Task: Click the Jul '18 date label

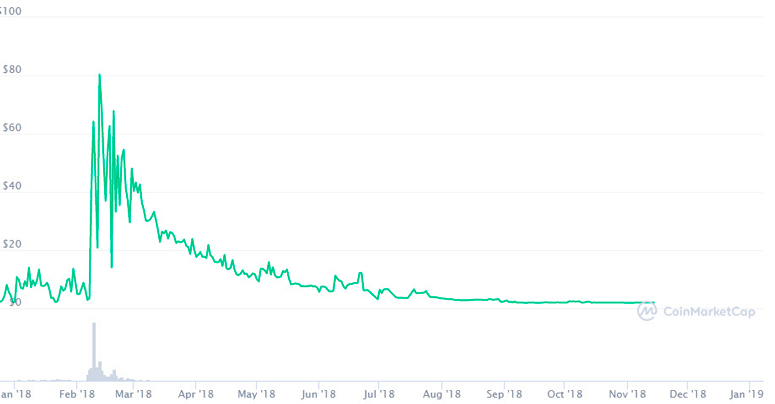Action: click(380, 394)
